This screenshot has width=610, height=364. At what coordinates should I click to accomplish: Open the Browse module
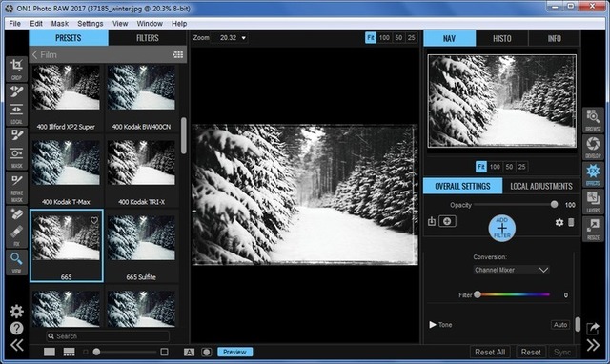point(593,120)
